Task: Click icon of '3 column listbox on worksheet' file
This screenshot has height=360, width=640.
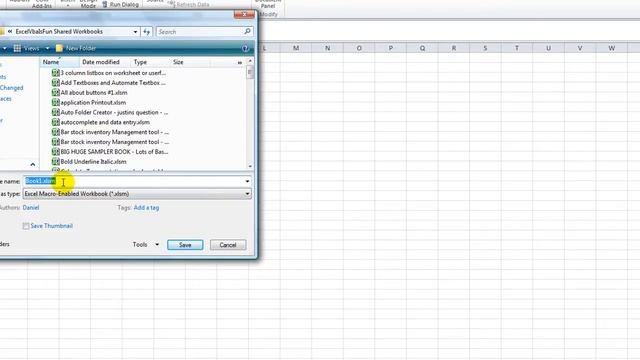Action: point(56,73)
